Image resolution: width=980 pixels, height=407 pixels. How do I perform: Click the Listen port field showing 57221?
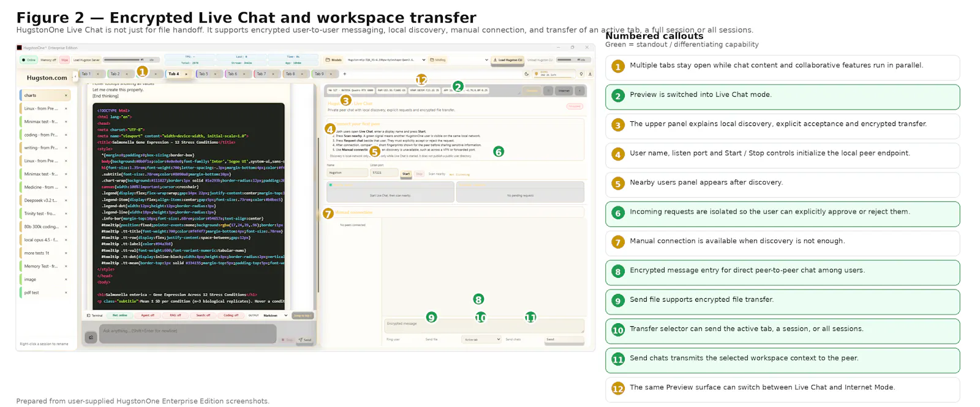[384, 173]
